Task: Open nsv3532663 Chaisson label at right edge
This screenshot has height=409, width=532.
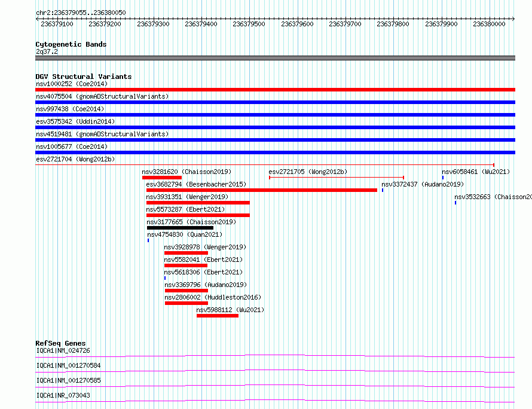Action: tap(493, 197)
